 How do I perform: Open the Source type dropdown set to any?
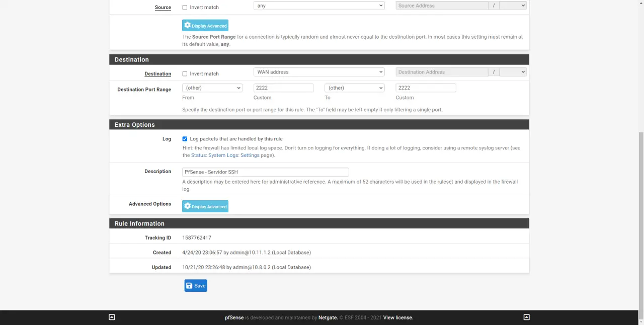pyautogui.click(x=319, y=6)
